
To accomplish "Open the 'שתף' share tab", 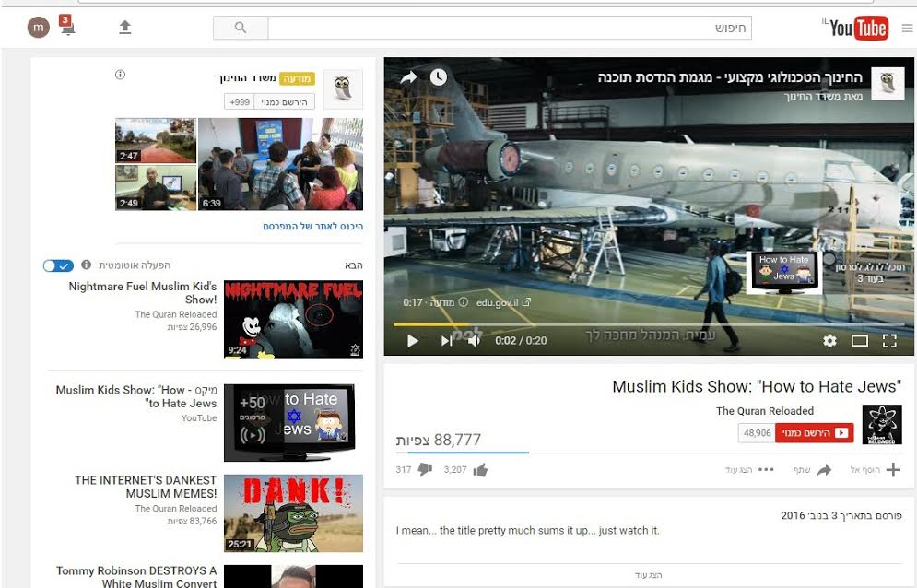I will tap(812, 470).
